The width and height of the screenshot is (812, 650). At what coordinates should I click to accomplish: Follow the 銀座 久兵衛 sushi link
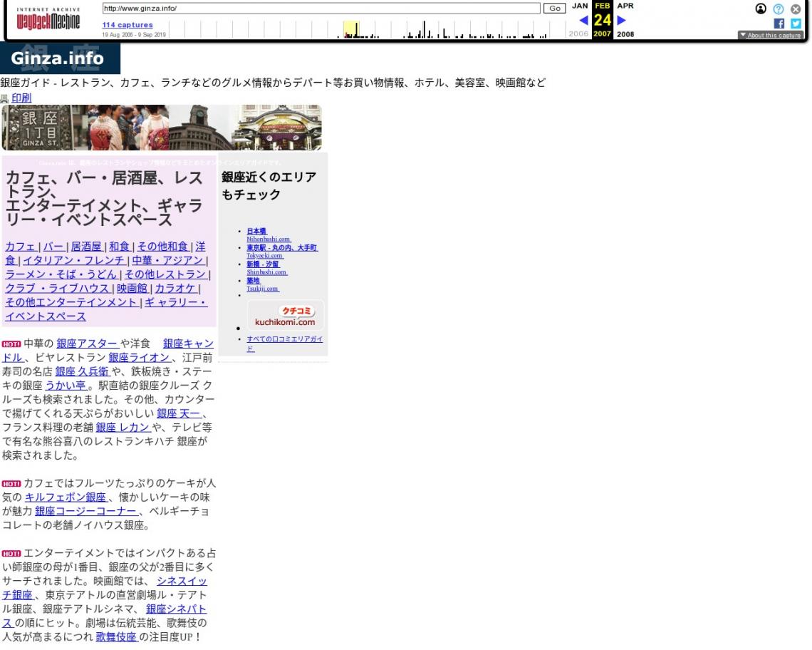(x=83, y=371)
